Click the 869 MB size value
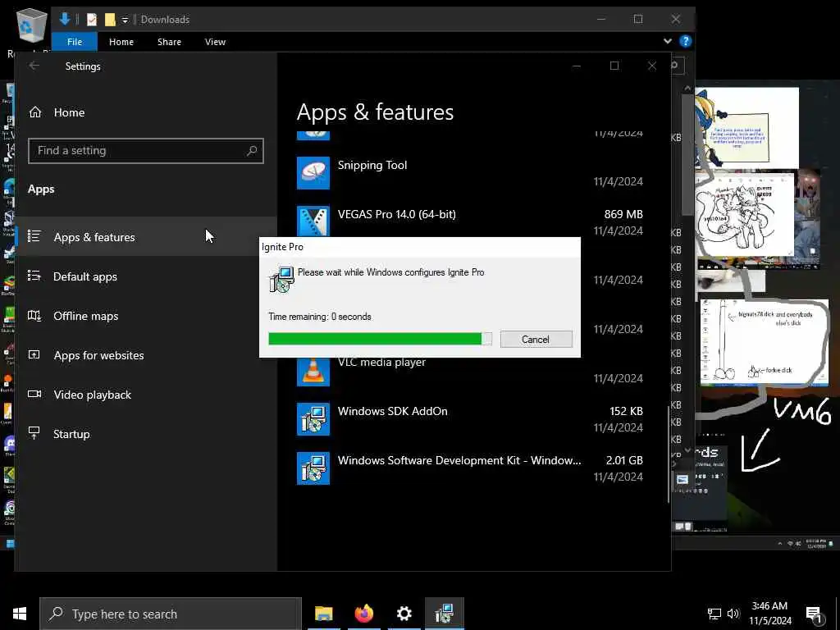This screenshot has width=840, height=630. point(623,214)
